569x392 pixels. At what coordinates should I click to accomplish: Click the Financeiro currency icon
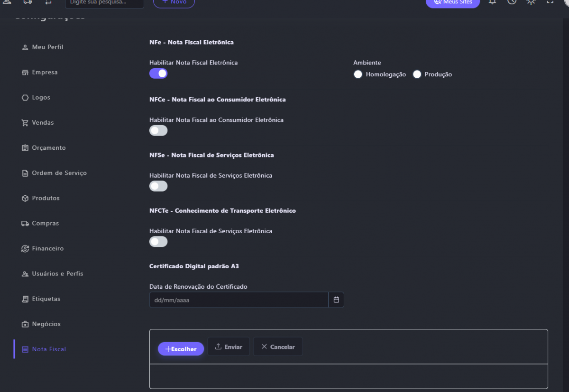[25, 248]
